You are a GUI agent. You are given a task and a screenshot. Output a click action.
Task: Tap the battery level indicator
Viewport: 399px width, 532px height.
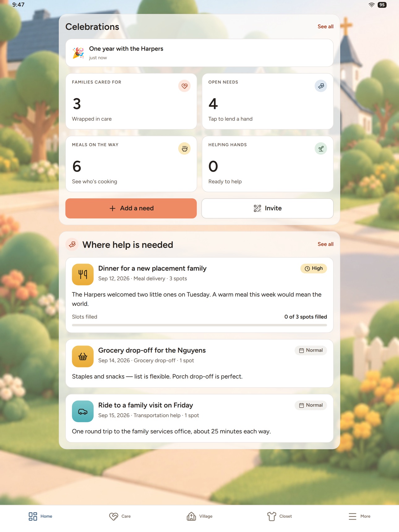click(382, 5)
